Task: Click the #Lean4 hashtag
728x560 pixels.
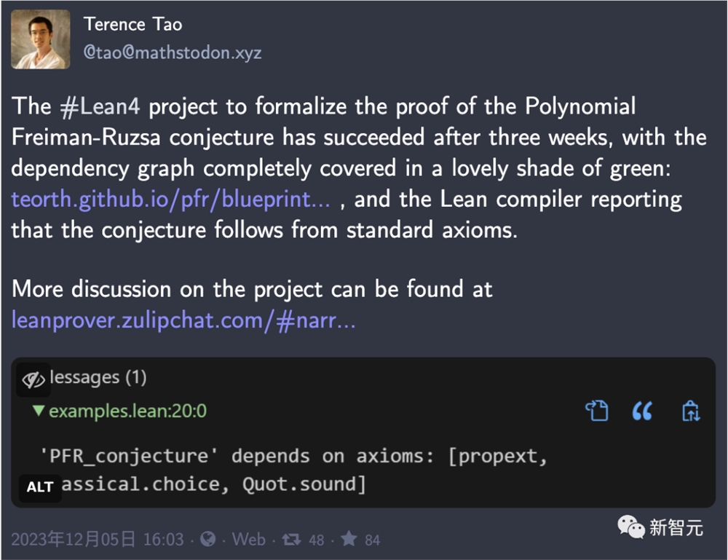Action: (100, 107)
